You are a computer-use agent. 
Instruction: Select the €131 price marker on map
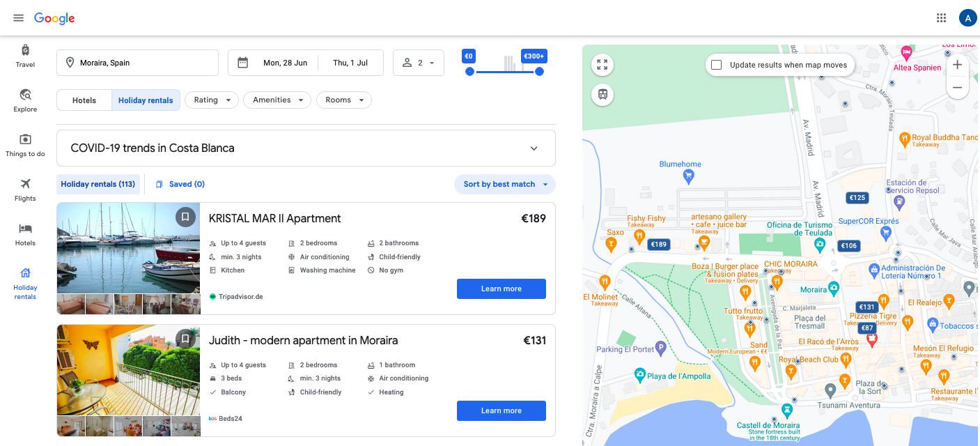click(x=866, y=307)
